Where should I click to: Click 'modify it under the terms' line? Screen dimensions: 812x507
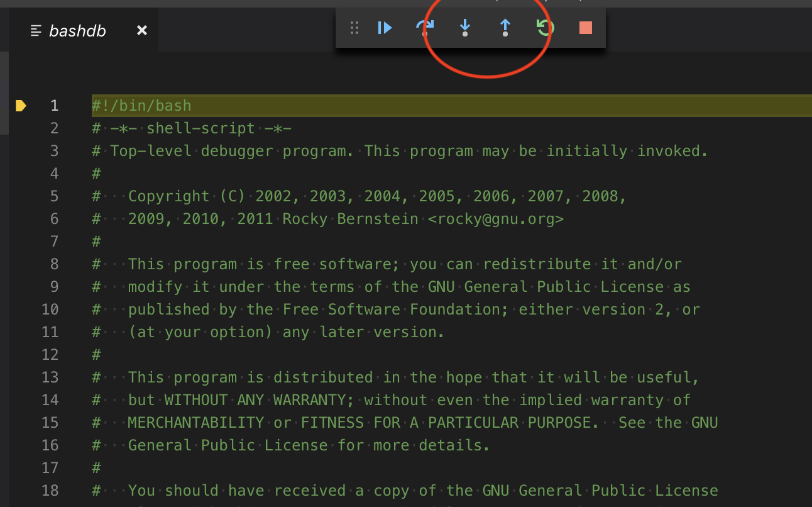391,287
